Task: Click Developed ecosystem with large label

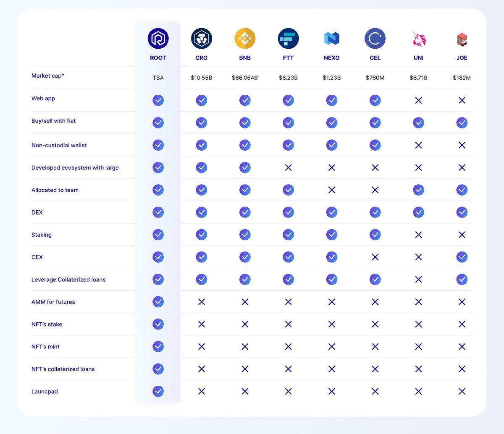Action: coord(75,167)
